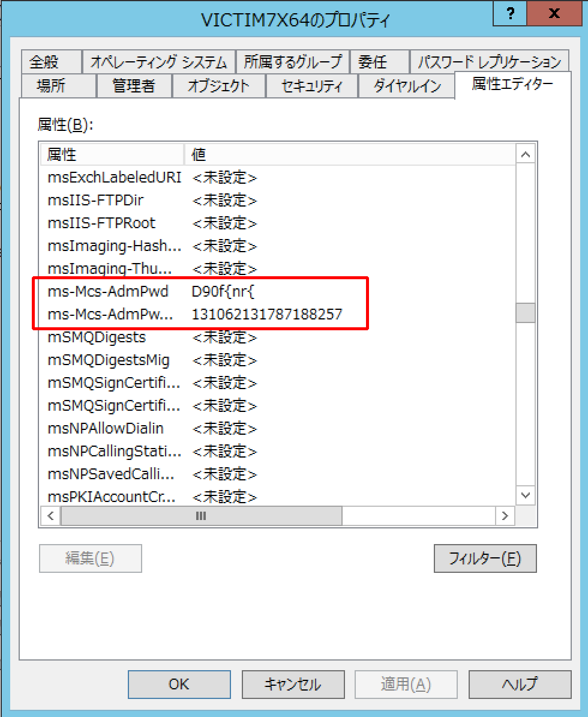The height and width of the screenshot is (717, 588).
Task: Select the msNPAllowDialin attribute row
Action: 180,428
